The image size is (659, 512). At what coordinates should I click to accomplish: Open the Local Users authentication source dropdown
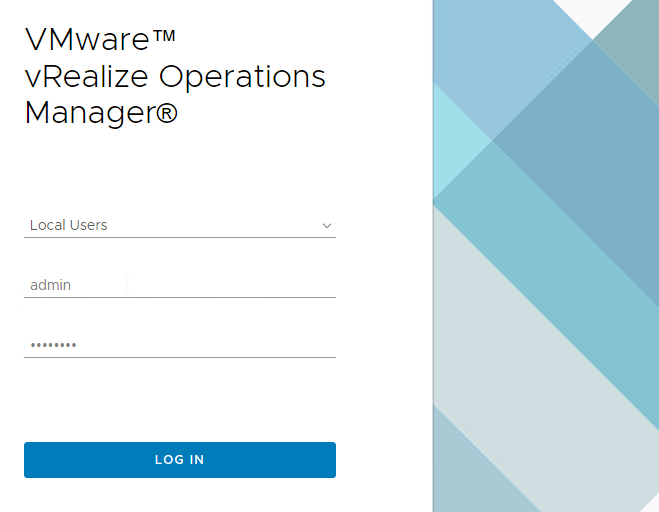tap(179, 225)
